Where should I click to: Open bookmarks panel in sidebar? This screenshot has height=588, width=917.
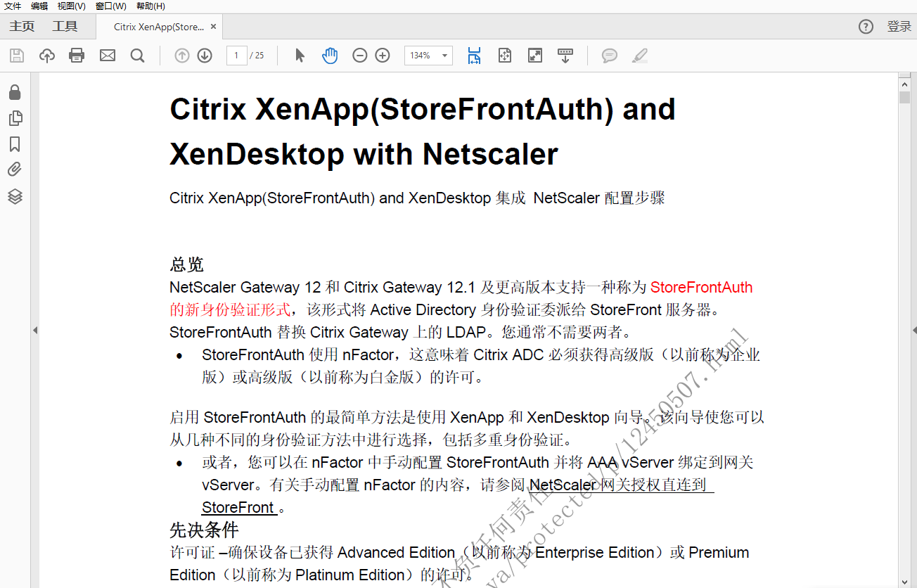click(15, 144)
